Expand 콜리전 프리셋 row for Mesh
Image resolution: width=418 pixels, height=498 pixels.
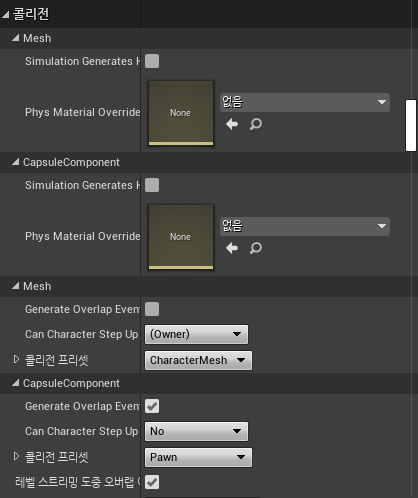tap(16, 360)
